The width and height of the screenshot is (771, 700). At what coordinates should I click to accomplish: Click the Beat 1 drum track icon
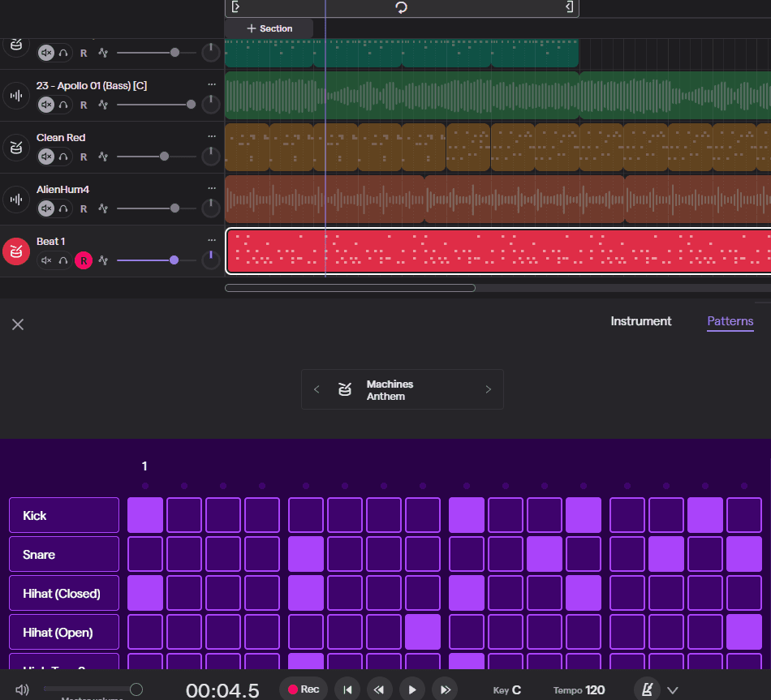click(x=15, y=251)
